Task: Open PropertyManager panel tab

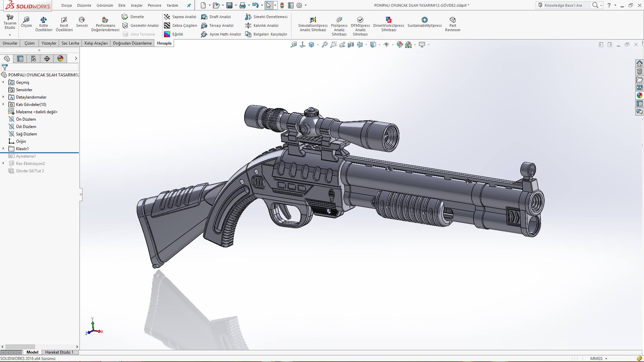Action: pos(20,59)
